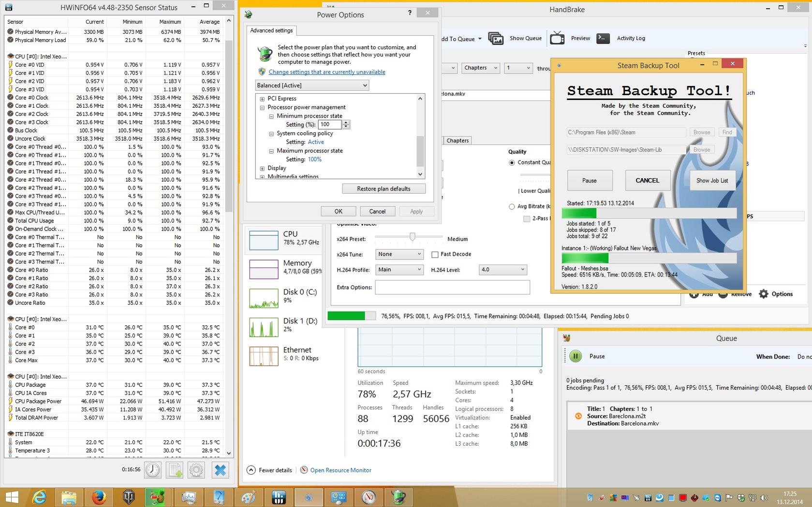Click the Power Options tree scrollbar down arrow
812x507 pixels.
tap(420, 174)
